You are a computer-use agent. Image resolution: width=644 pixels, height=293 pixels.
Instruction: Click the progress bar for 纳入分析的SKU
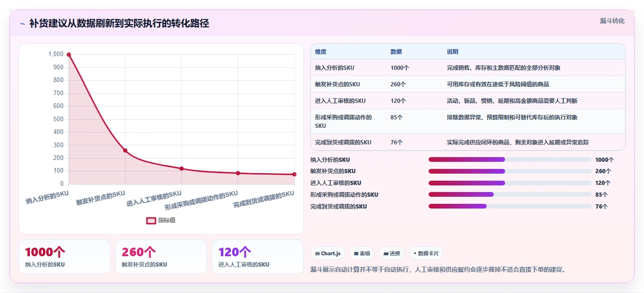510,159
